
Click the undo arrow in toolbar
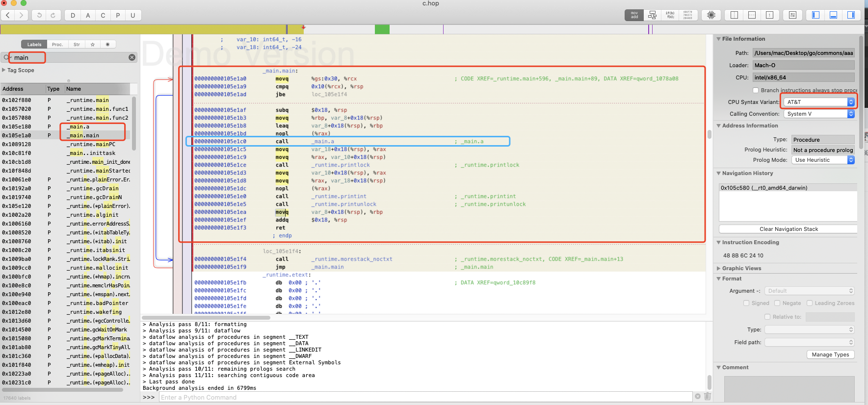point(39,15)
